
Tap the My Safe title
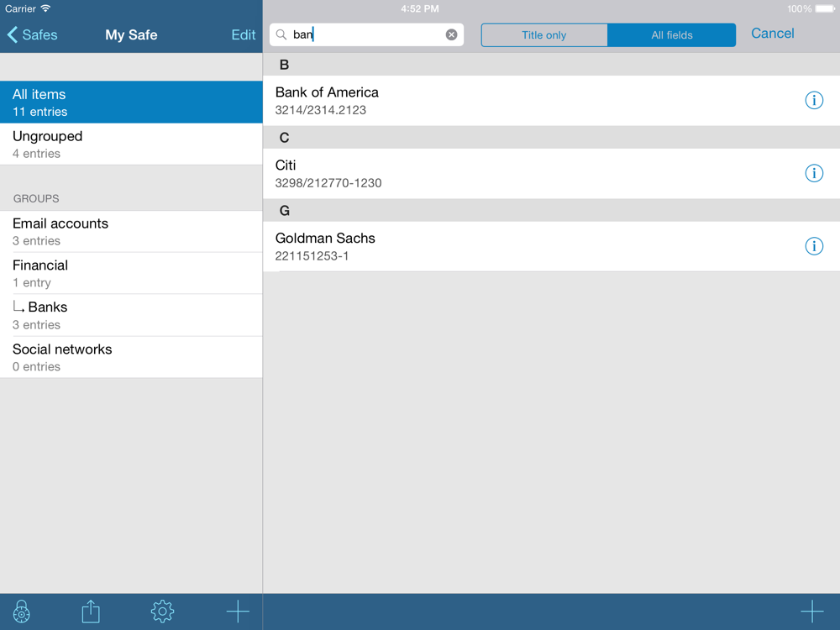[131, 34]
